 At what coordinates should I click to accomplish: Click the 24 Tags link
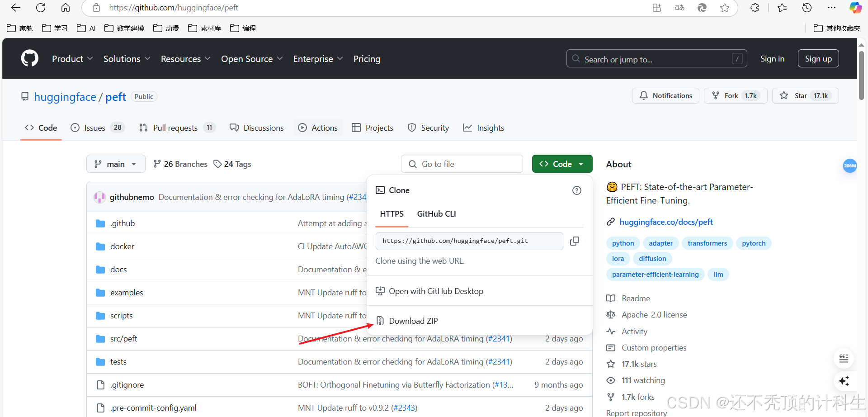click(232, 164)
